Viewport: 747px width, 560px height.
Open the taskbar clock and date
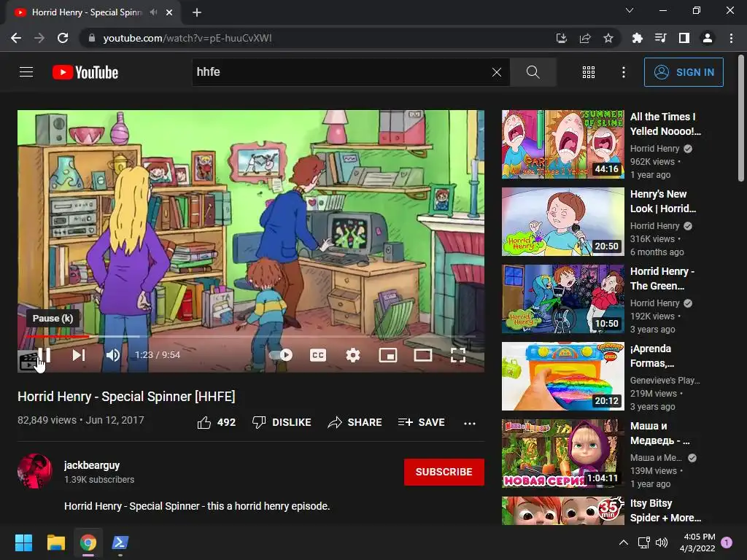pyautogui.click(x=698, y=542)
